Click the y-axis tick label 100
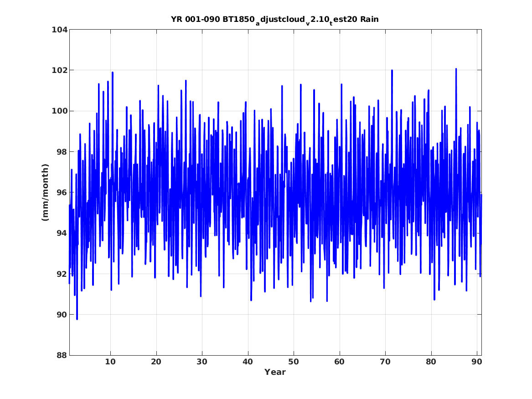Screen dimensions: 532x399 pyautogui.click(x=59, y=111)
